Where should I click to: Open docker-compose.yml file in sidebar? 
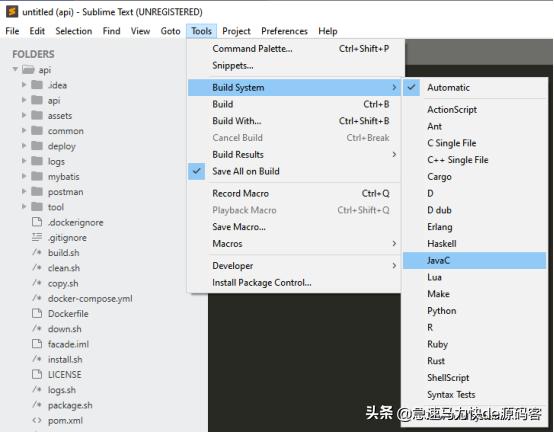click(90, 298)
